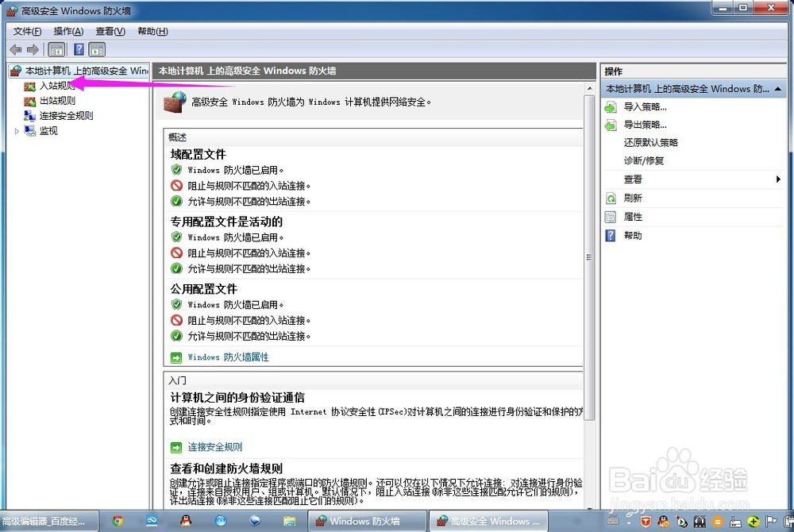Open the 查看 submenu arrow in actions pane
794x532 pixels.
coord(778,179)
